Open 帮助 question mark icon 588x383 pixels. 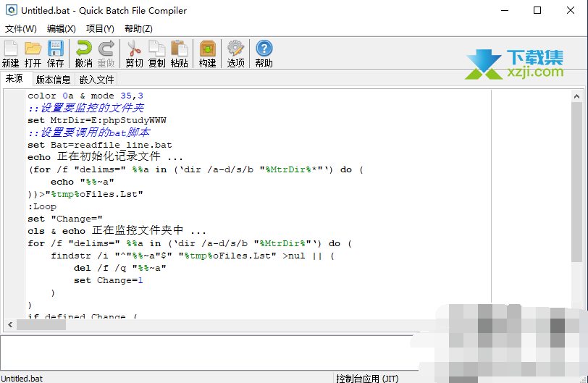click(x=264, y=54)
